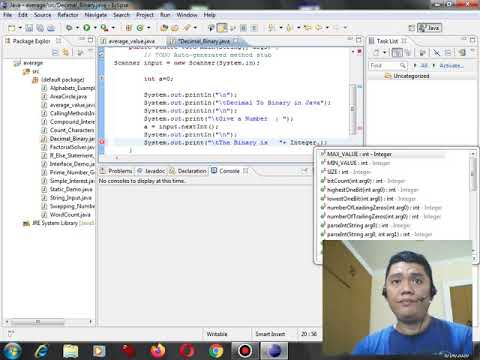The image size is (480, 360).
Task: Click the New Task icon in Task List
Action: [376, 52]
